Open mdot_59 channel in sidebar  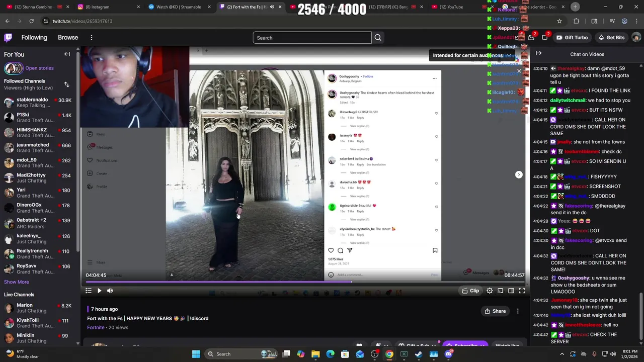tap(38, 163)
